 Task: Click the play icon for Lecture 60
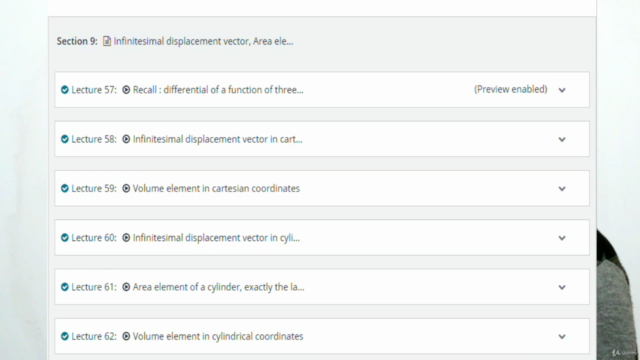(x=126, y=238)
